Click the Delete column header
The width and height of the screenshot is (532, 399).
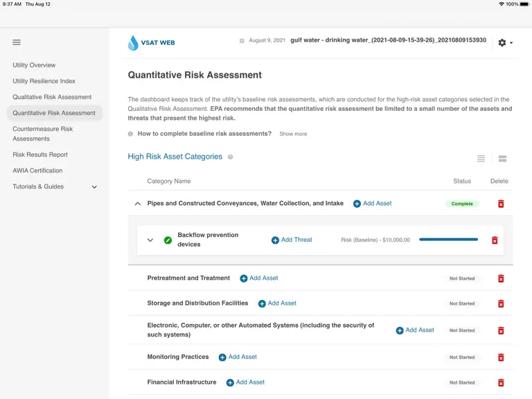coord(499,181)
